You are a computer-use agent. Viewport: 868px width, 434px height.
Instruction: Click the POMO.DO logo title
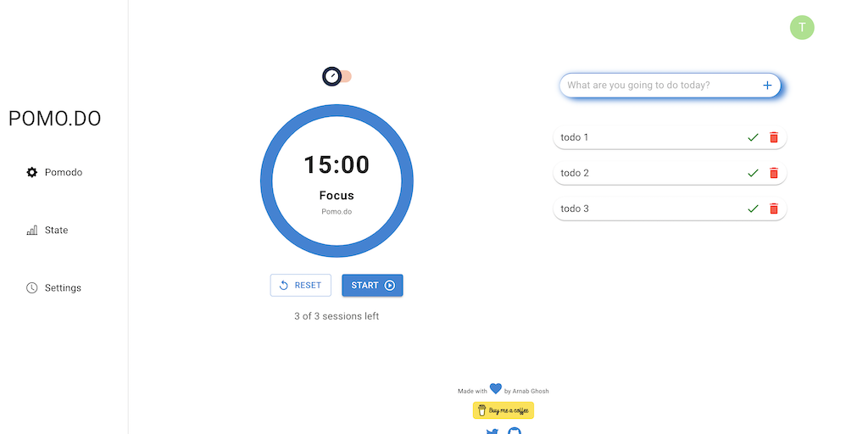point(54,119)
